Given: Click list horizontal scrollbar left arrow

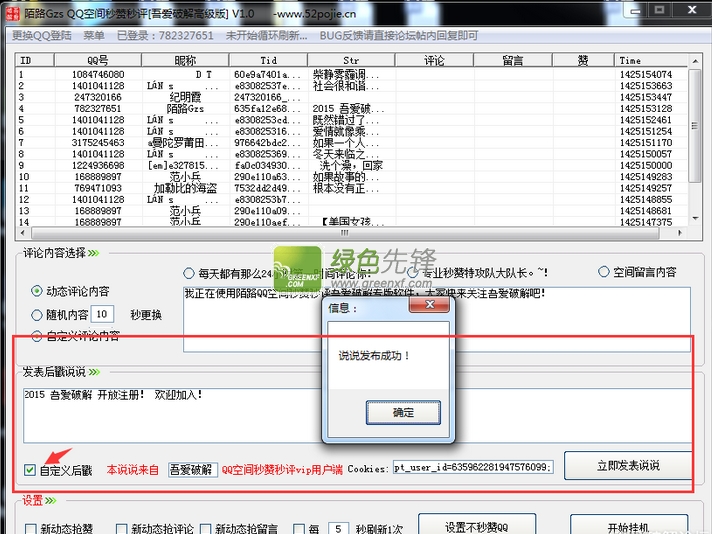Looking at the screenshot, I should (x=23, y=232).
